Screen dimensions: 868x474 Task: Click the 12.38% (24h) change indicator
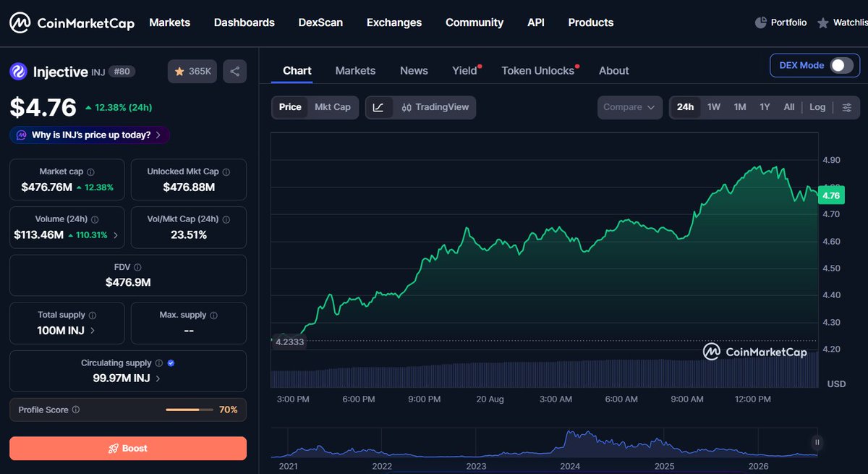(118, 108)
